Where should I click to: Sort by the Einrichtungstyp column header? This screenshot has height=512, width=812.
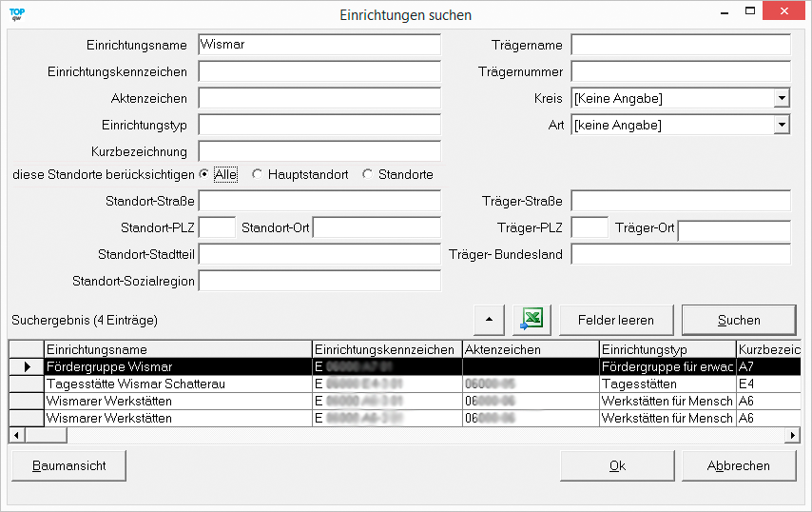click(x=667, y=349)
